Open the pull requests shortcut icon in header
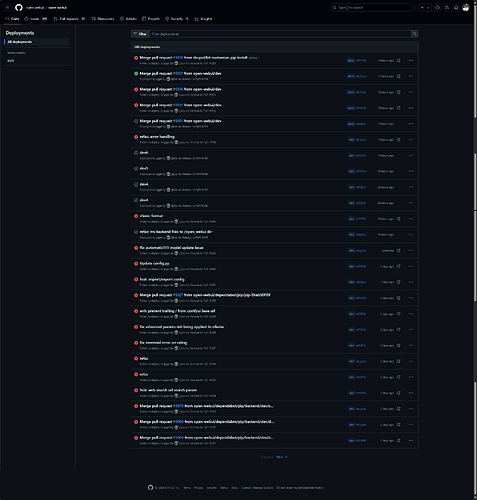Viewport: 477px width, 500px height. pos(447,7)
